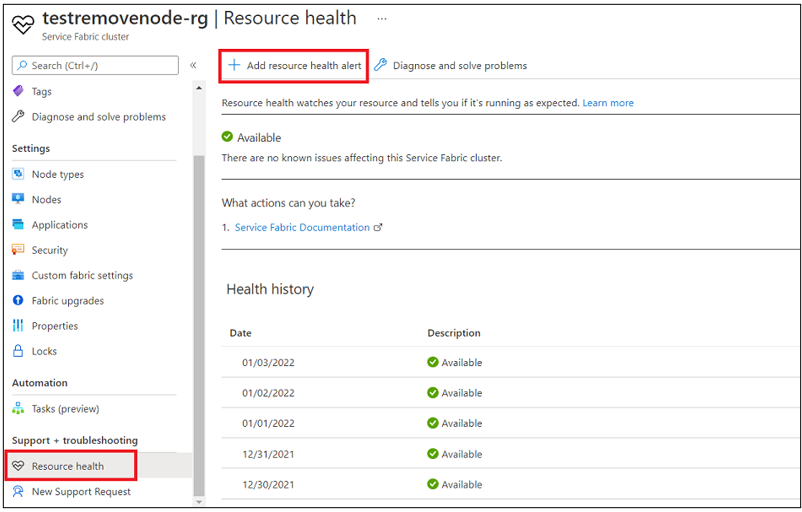The width and height of the screenshot is (802, 512).
Task: Click the Tags icon in sidebar
Action: click(18, 91)
